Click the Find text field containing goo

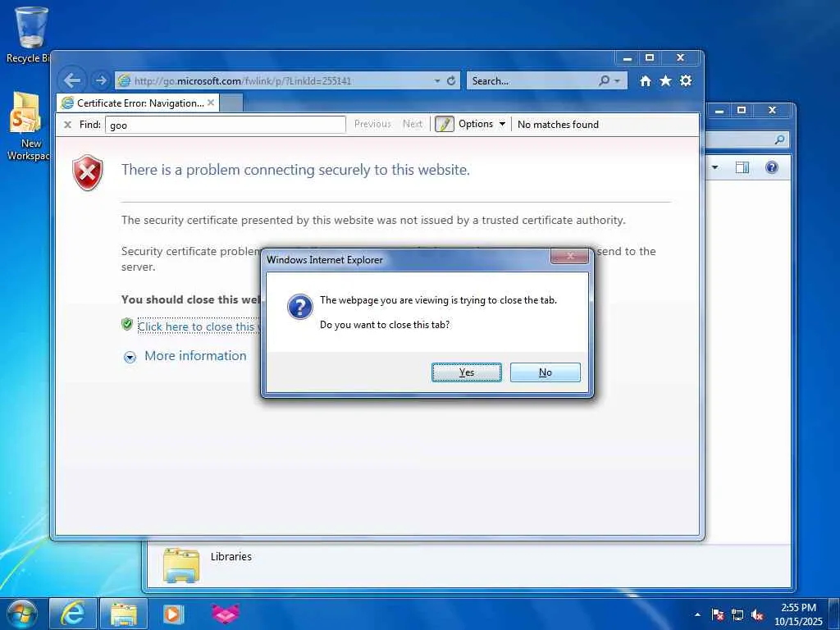225,125
